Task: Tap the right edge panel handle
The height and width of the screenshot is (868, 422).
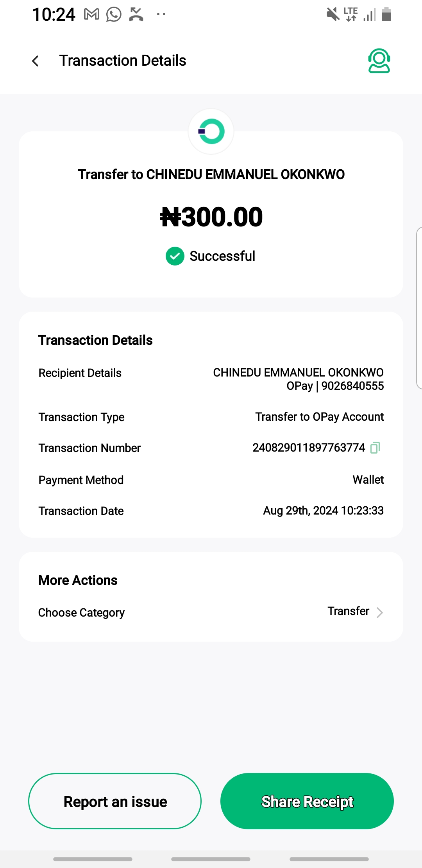Action: tap(419, 308)
